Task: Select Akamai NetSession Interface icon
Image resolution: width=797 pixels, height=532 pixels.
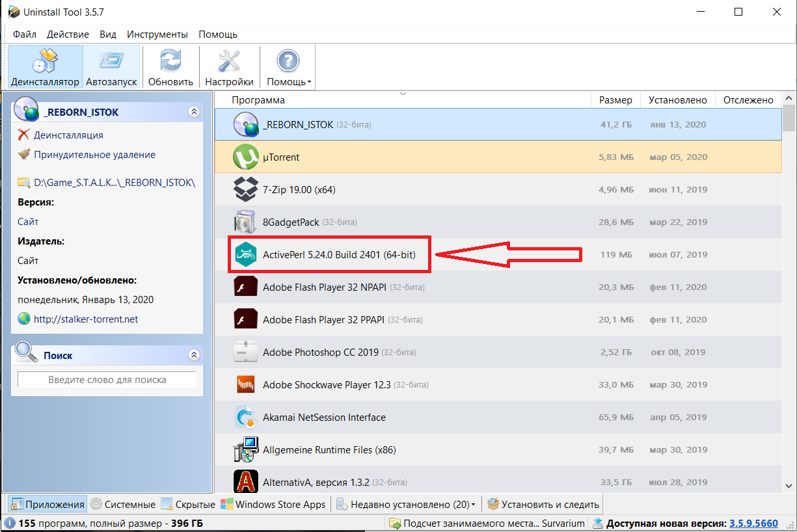Action: click(246, 417)
